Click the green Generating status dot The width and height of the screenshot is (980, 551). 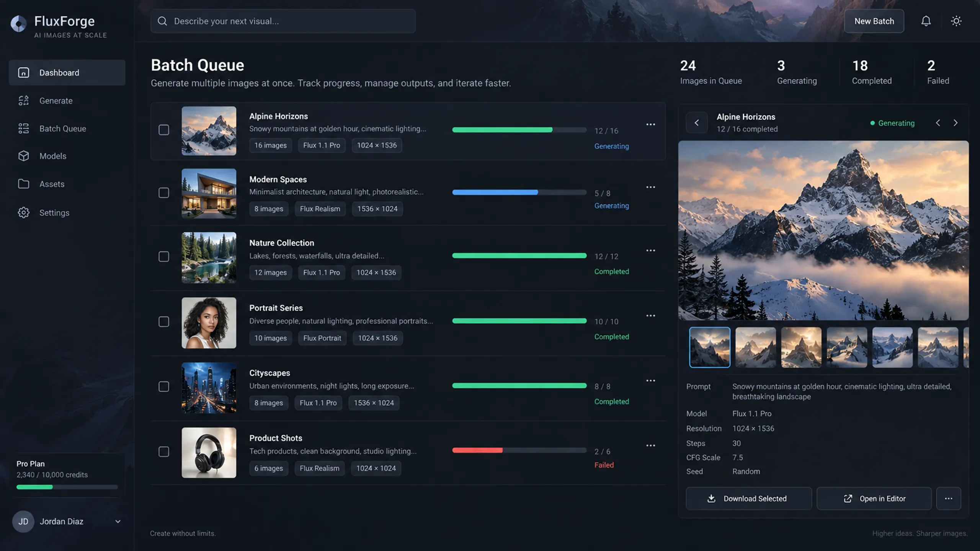pos(872,123)
